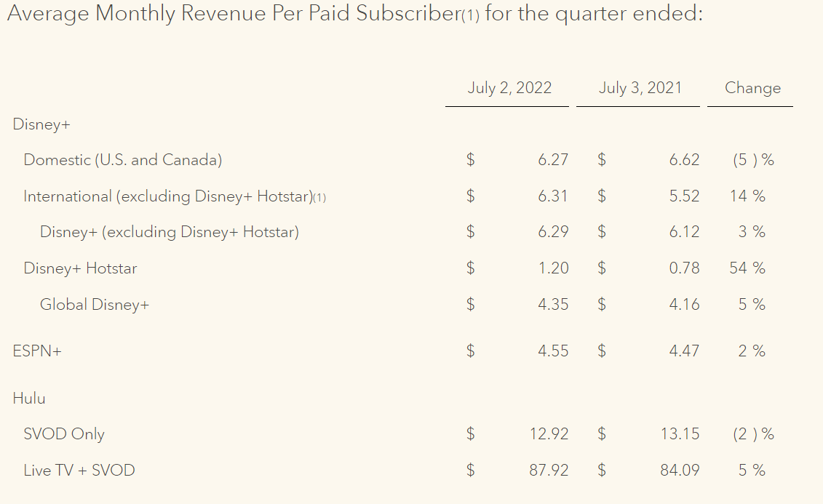Click the 6.12 value

(x=684, y=232)
